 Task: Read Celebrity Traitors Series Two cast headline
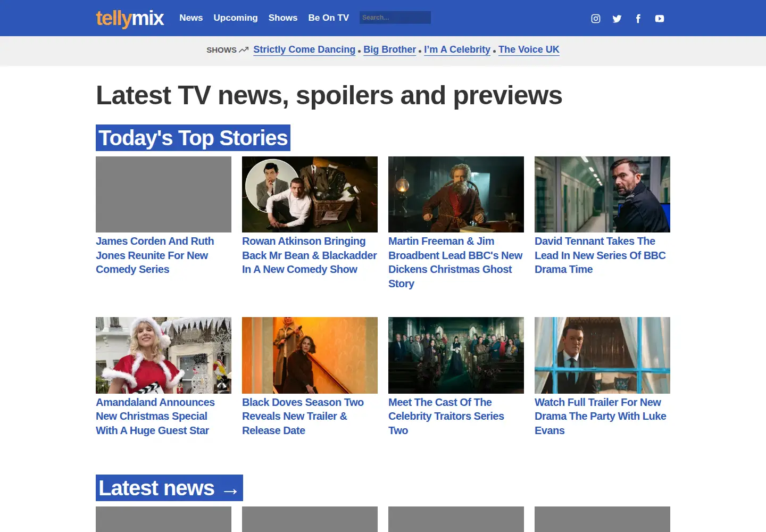(x=446, y=417)
